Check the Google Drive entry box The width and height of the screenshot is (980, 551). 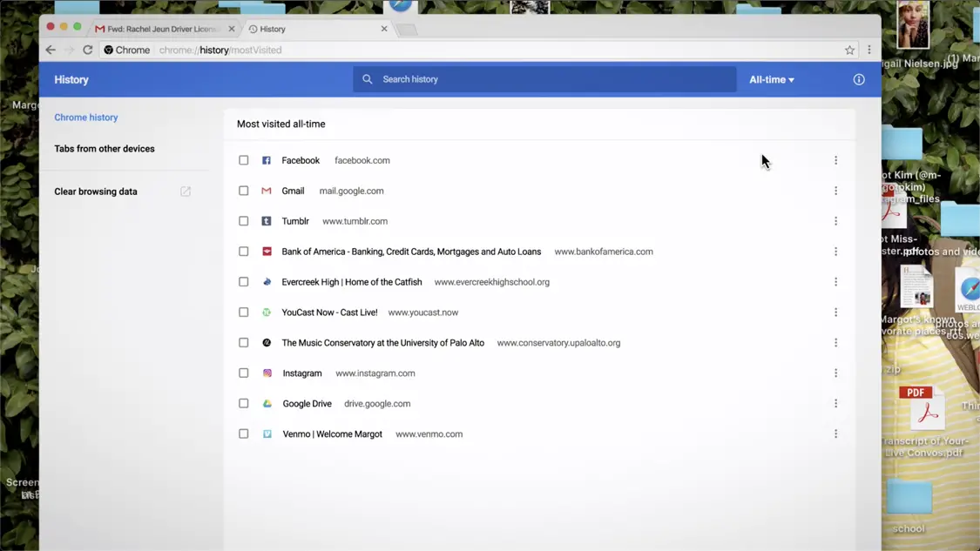coord(244,404)
